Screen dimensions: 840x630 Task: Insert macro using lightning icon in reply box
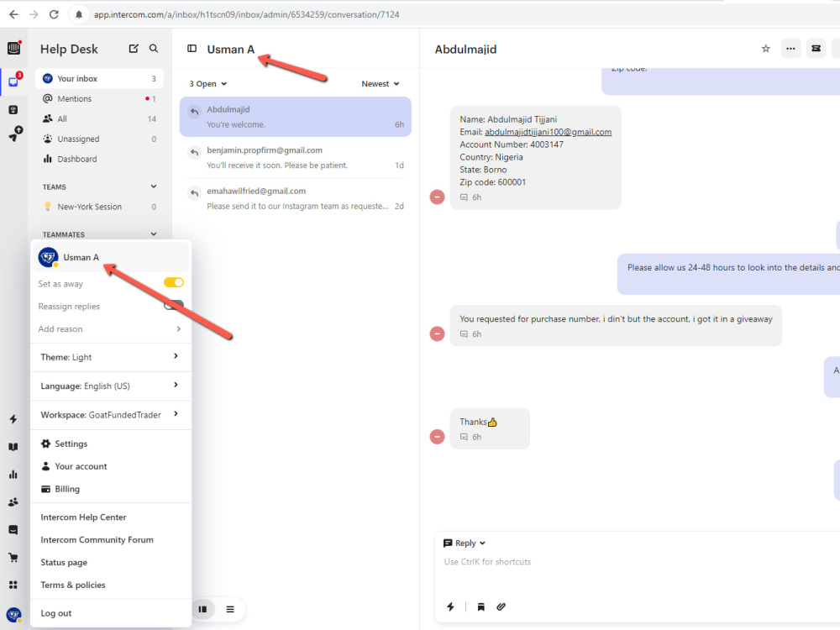(450, 607)
